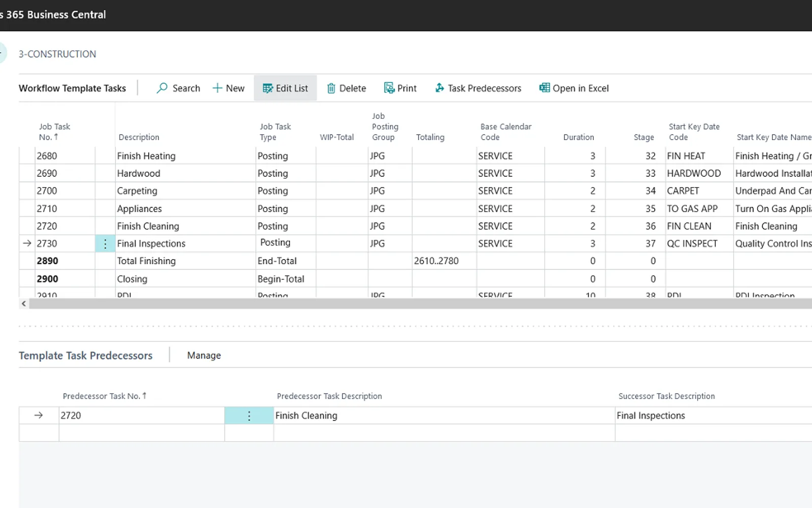Viewport: 812px width, 508px height.
Task: Click the Search label in action bar
Action: tap(186, 88)
